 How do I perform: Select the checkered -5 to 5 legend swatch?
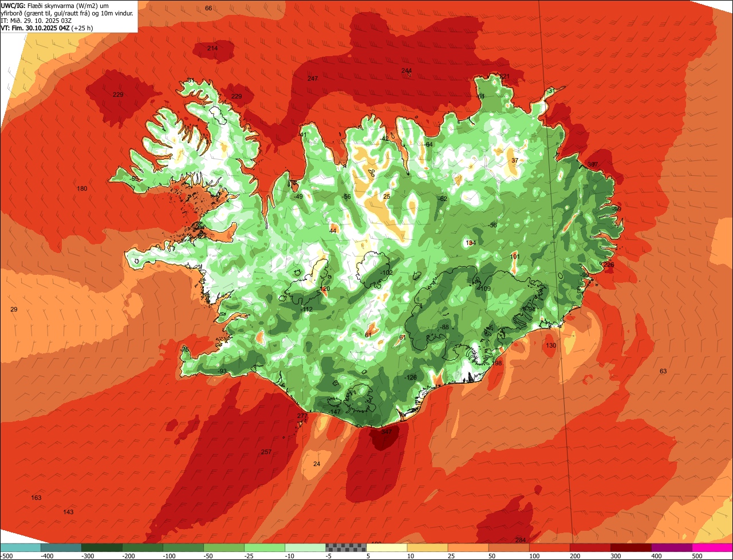click(346, 547)
